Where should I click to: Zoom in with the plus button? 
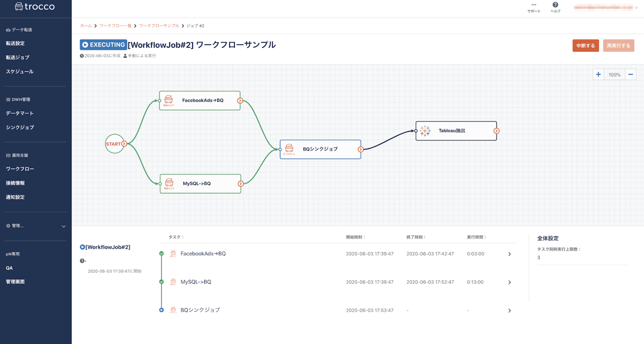coord(598,75)
